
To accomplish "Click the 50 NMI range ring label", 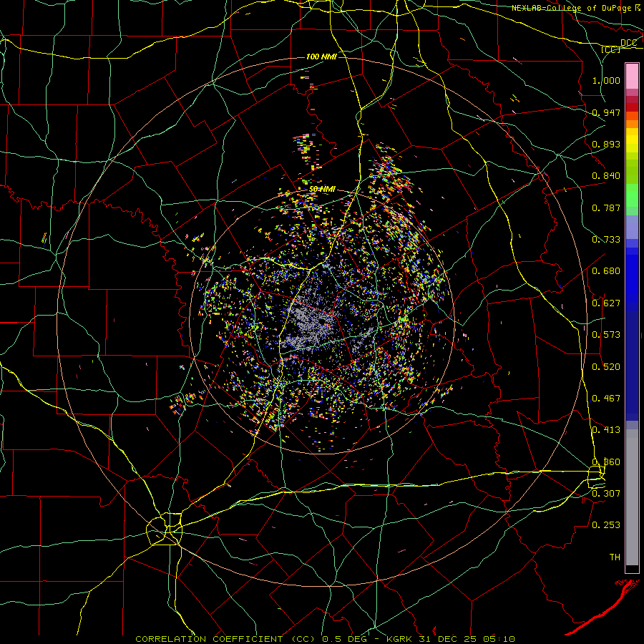I will click(x=323, y=190).
